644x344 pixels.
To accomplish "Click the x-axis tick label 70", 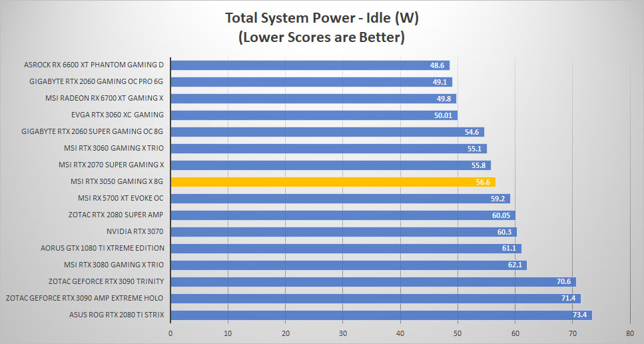I will click(572, 333).
